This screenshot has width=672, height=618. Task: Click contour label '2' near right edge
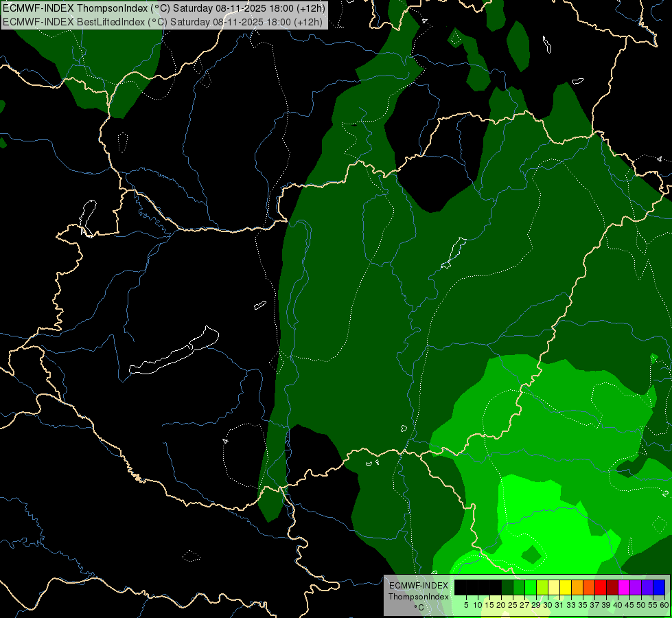coord(664,494)
